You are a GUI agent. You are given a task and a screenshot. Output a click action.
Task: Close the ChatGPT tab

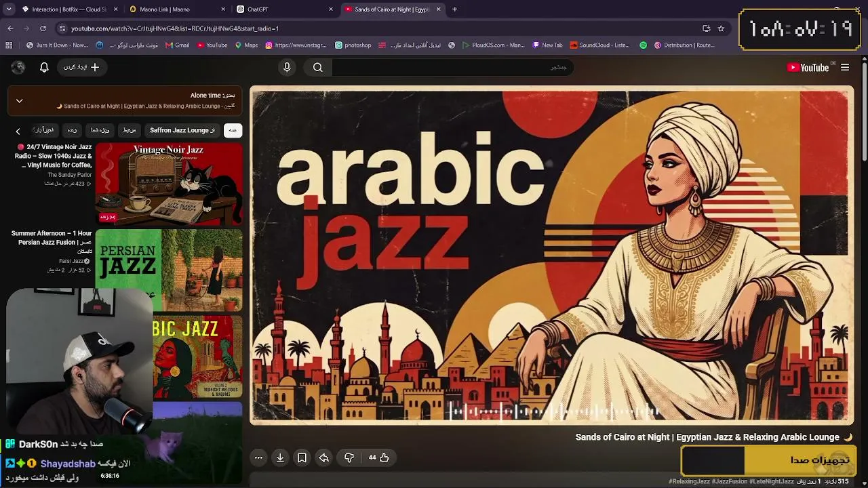pos(331,9)
